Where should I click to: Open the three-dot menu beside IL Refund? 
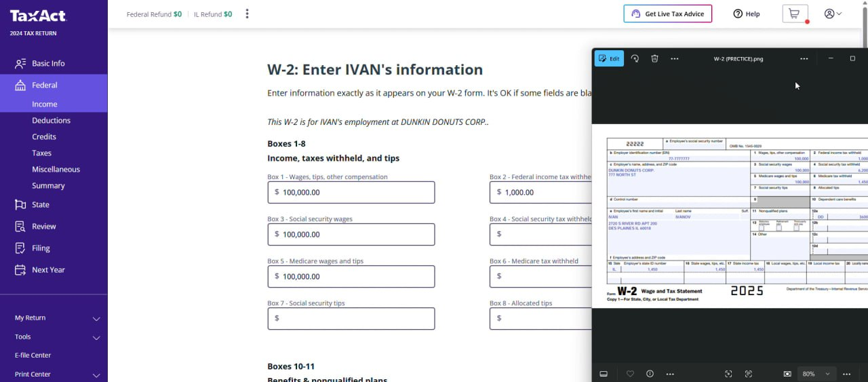247,14
